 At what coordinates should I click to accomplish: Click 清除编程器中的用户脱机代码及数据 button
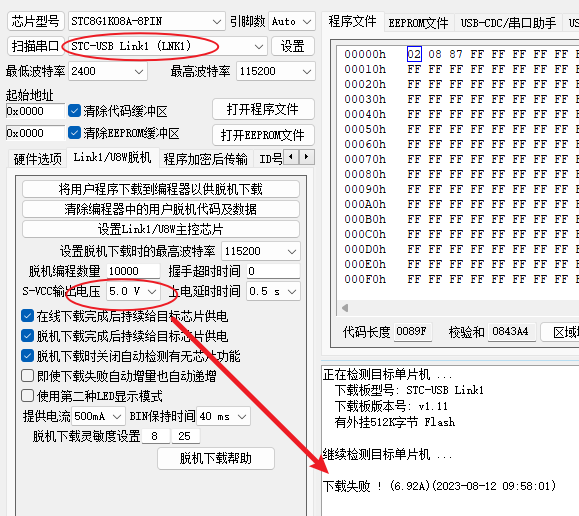point(161,209)
